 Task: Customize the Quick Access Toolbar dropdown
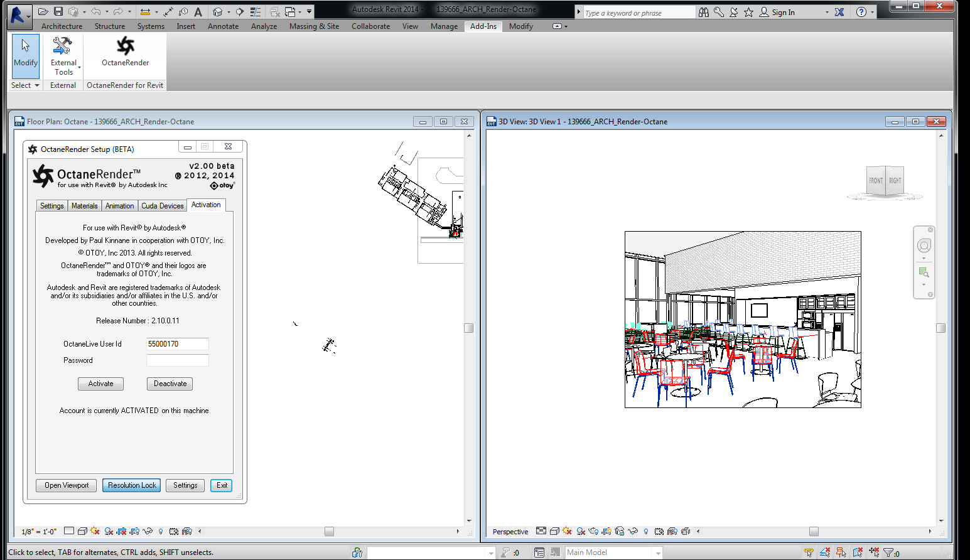[x=309, y=12]
